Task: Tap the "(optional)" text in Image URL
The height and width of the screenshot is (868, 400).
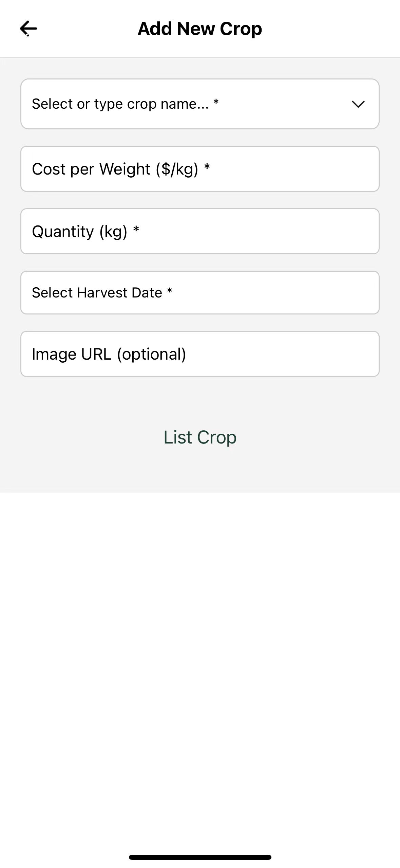Action: click(151, 355)
